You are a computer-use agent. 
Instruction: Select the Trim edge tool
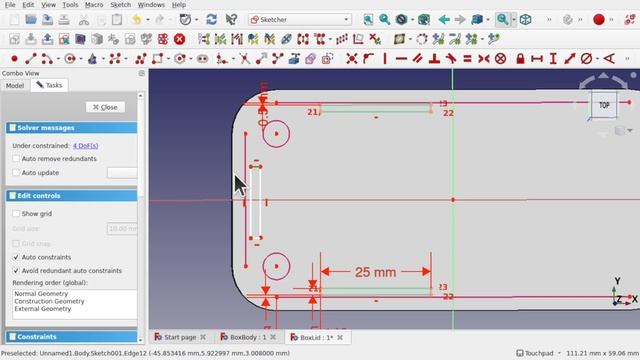click(x=244, y=59)
